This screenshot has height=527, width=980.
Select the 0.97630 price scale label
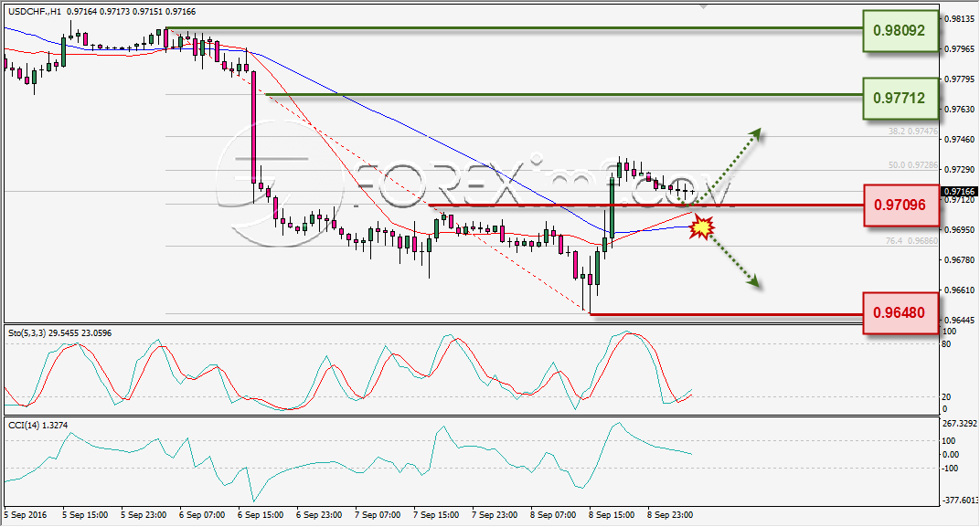(x=960, y=110)
